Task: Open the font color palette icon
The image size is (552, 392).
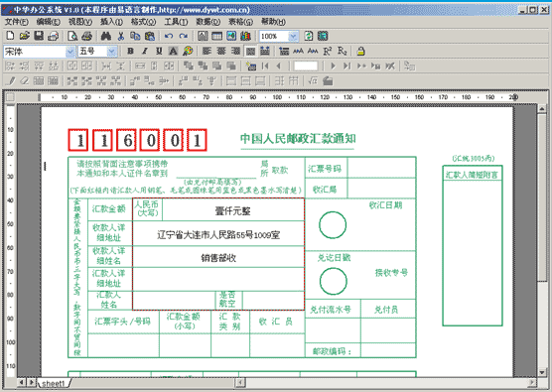Action: [188, 51]
